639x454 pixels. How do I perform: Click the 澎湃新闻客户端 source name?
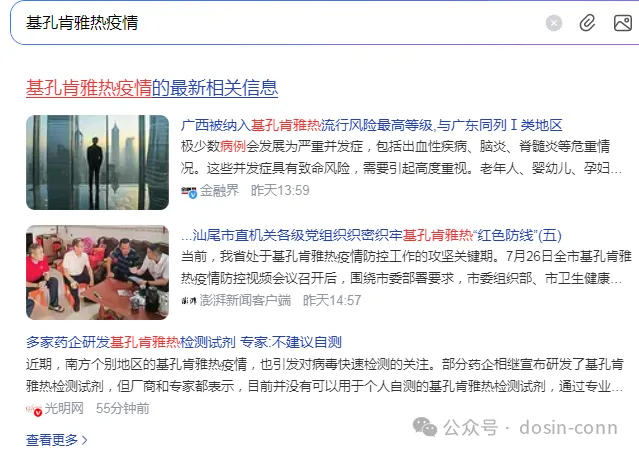pyautogui.click(x=245, y=300)
